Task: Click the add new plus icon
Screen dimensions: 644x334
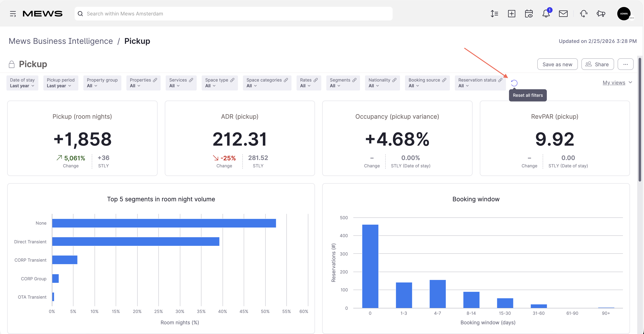Action: (x=512, y=13)
